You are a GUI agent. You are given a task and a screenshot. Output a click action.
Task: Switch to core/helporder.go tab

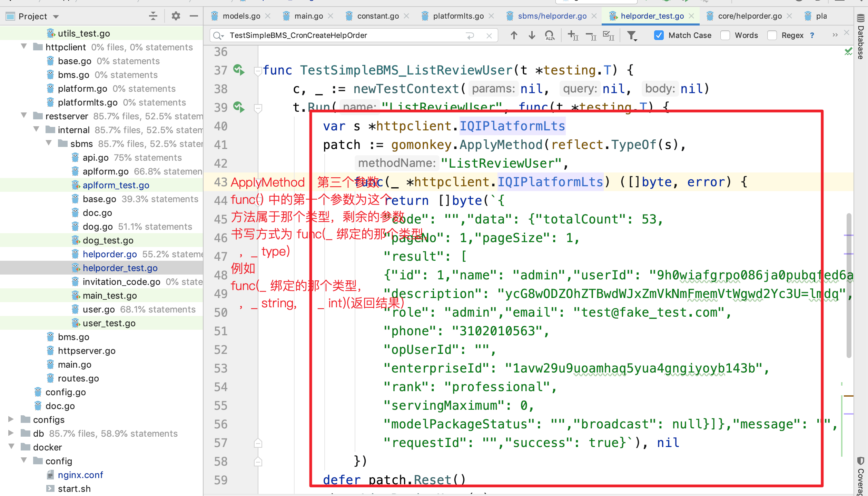click(x=750, y=16)
